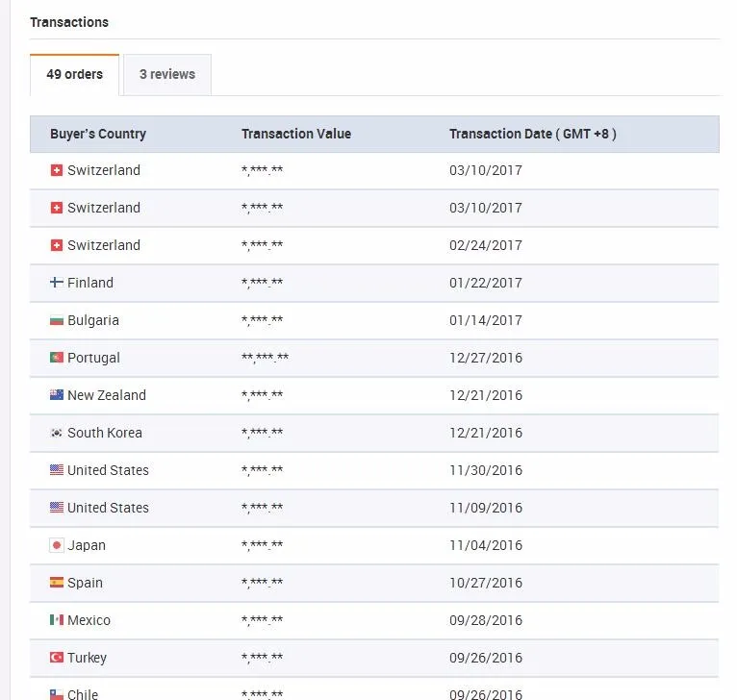The height and width of the screenshot is (700, 737).
Task: Click the New Zealand flag icon
Action: coord(57,395)
